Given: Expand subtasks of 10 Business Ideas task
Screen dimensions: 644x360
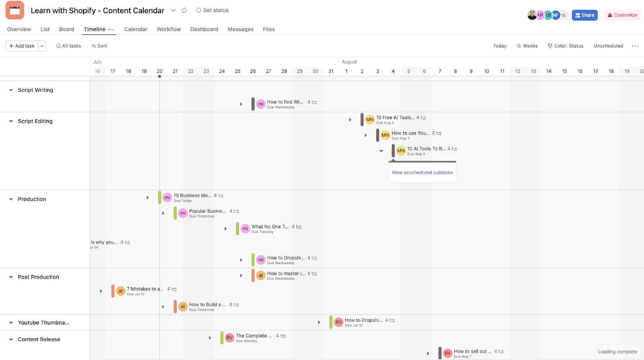Looking at the screenshot, I should tap(148, 198).
